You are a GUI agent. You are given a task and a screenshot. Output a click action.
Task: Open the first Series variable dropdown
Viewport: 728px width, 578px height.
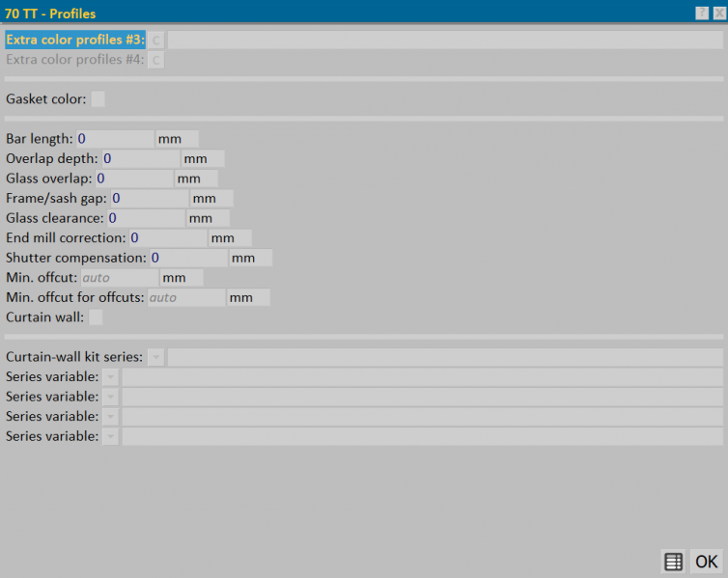[110, 377]
